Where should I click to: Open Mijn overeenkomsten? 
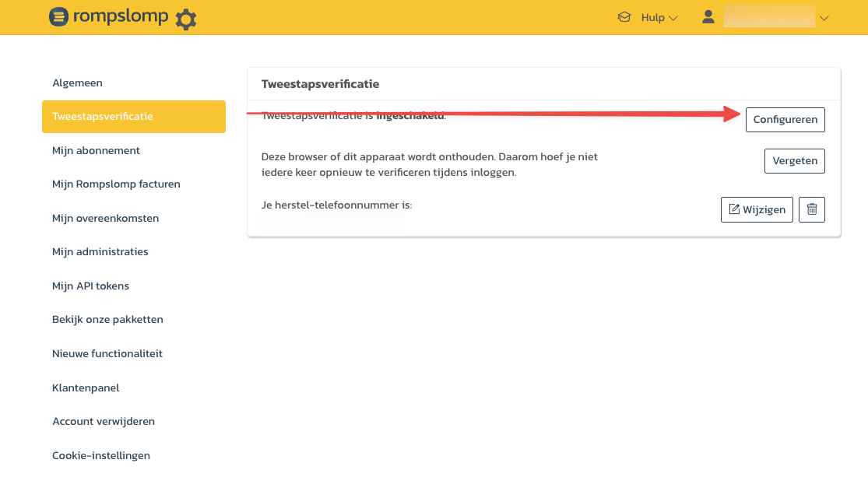(105, 218)
